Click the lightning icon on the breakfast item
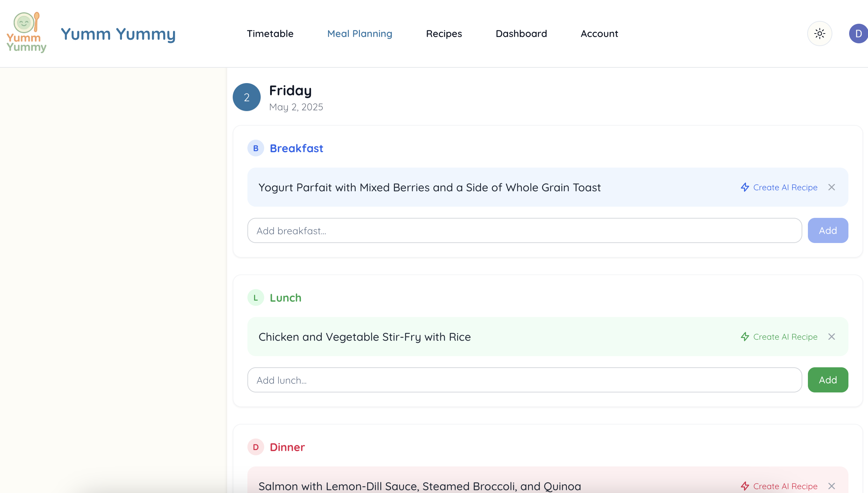Screen dimensions: 868x493 [x=745, y=187]
